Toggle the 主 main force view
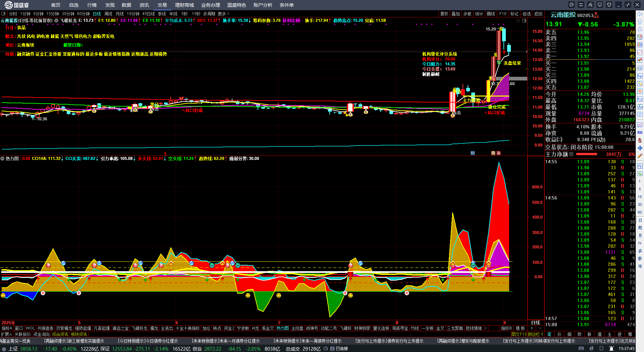 (x=609, y=334)
